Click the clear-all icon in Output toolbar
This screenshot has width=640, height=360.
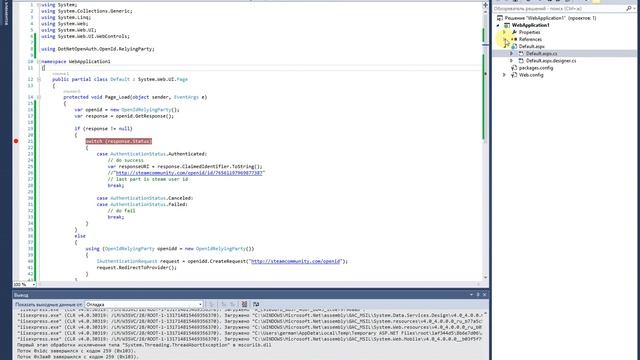244,304
